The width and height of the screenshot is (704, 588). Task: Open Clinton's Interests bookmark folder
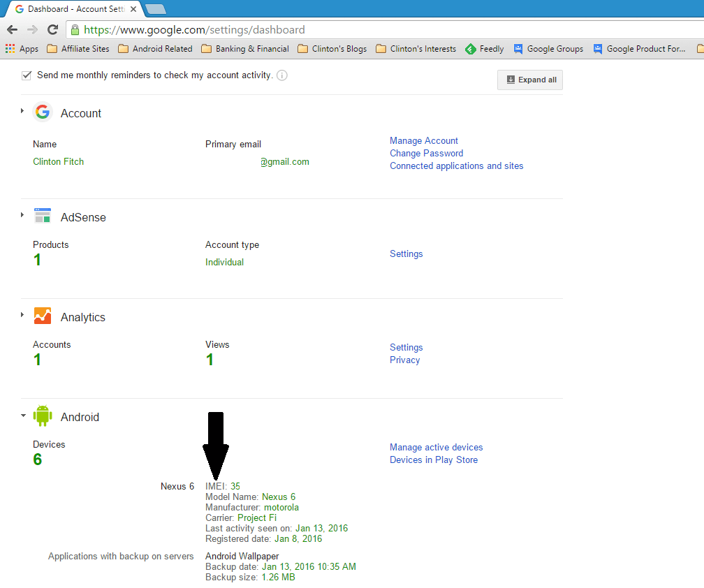pos(416,48)
